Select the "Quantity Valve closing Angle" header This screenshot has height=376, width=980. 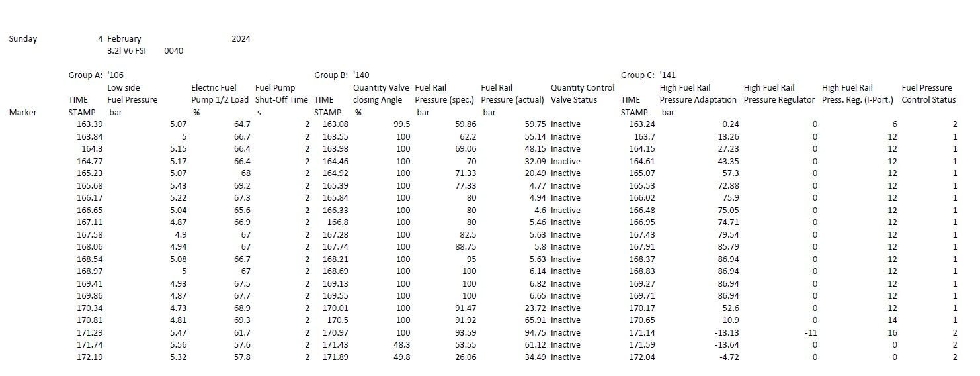click(381, 93)
